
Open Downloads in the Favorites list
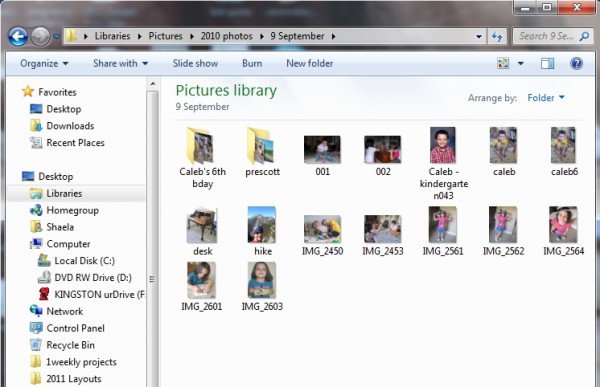point(62,126)
